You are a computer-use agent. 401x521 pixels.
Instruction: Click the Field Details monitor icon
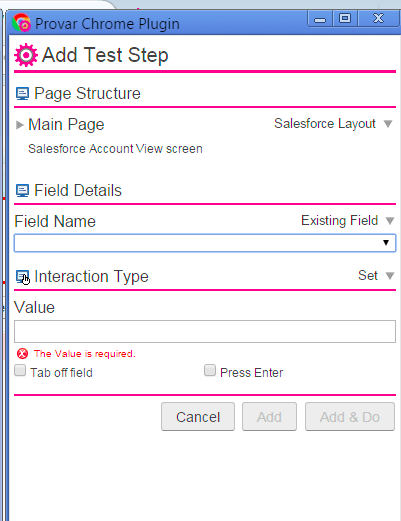pyautogui.click(x=22, y=191)
